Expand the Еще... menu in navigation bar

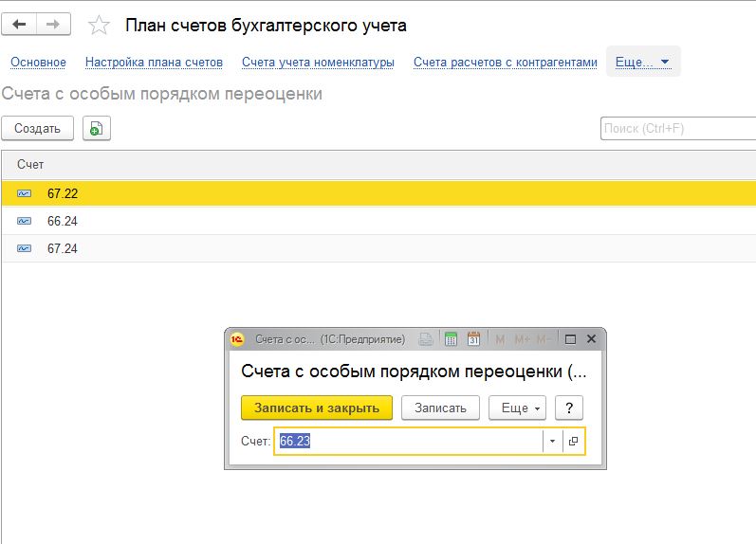point(642,63)
